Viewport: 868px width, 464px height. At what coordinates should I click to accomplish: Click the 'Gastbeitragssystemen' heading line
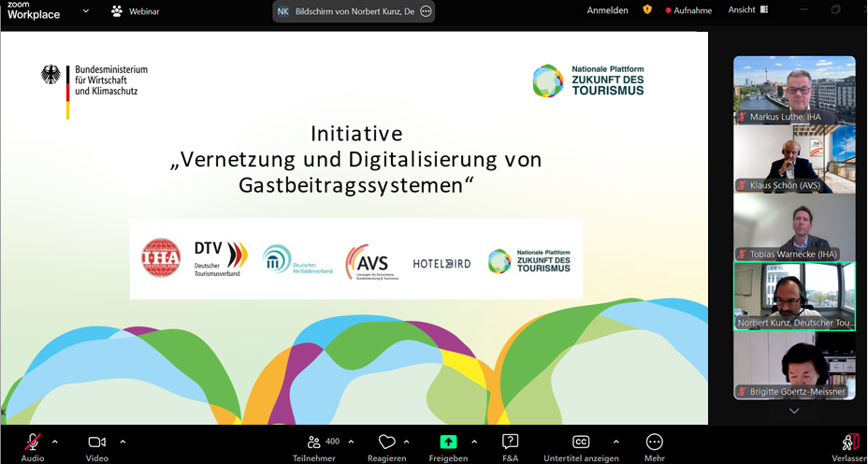(x=357, y=186)
